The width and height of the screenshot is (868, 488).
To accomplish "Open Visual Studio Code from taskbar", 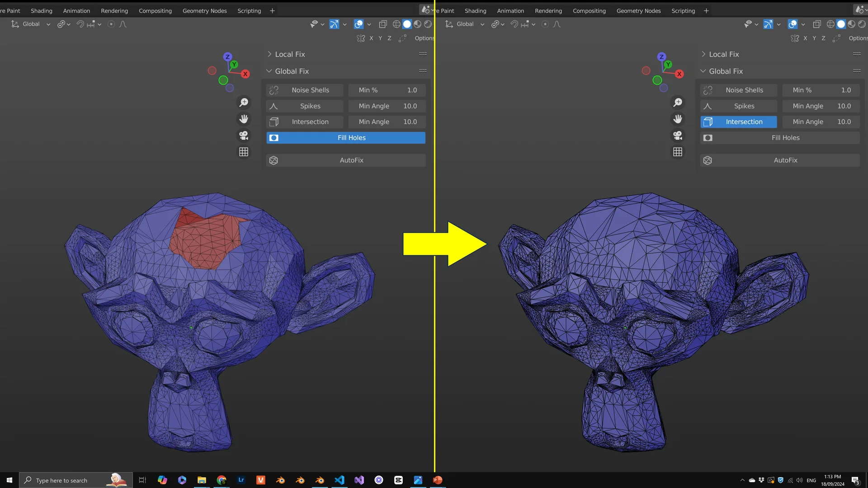I will 340,480.
